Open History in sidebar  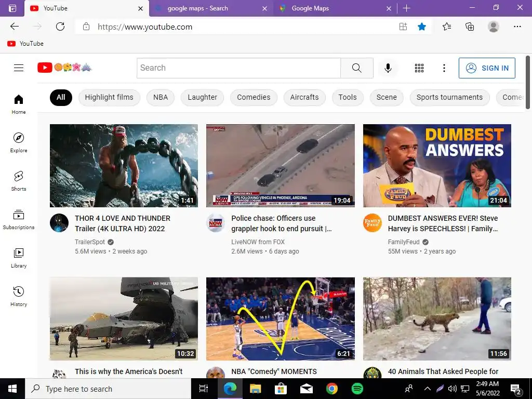(x=19, y=296)
